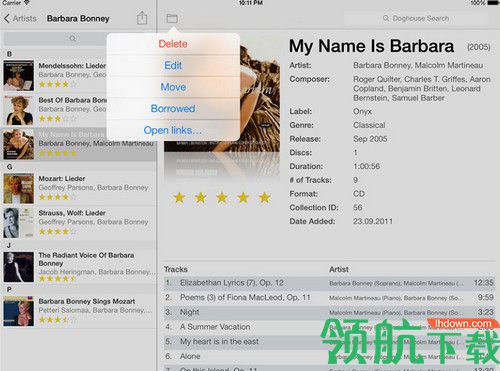Choose Edit in popup menu
Image resolution: width=500 pixels, height=371 pixels.
pyautogui.click(x=173, y=65)
